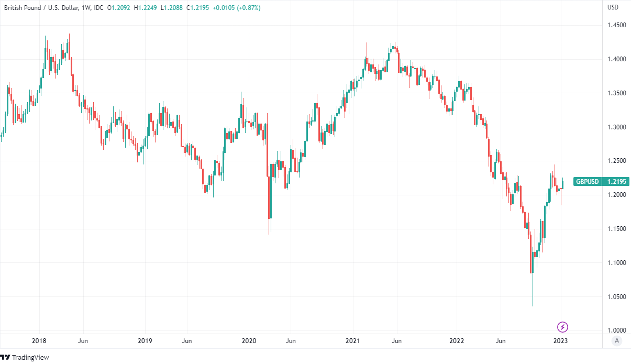631x364 pixels.
Task: Click the 1.3000 price axis level
Action: (616, 127)
